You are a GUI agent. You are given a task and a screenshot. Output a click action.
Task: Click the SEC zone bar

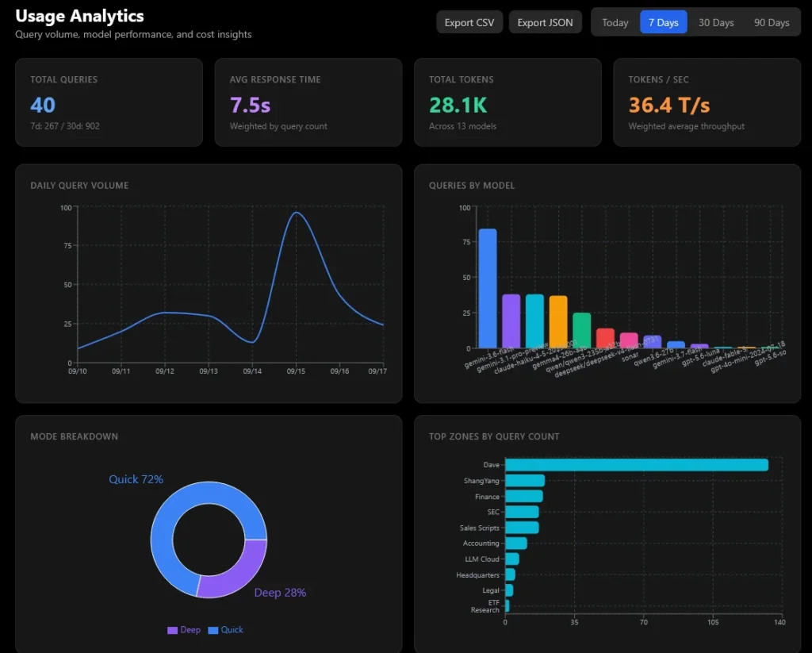pos(522,512)
